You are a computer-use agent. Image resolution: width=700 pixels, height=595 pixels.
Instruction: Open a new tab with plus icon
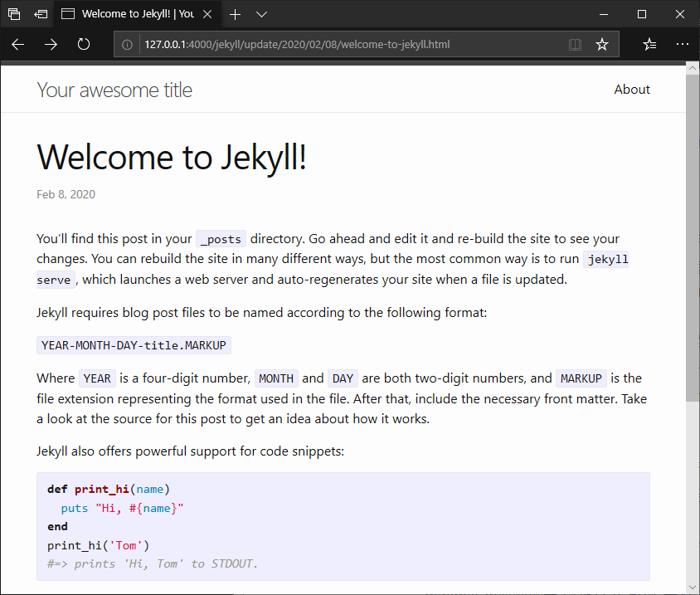(x=235, y=14)
